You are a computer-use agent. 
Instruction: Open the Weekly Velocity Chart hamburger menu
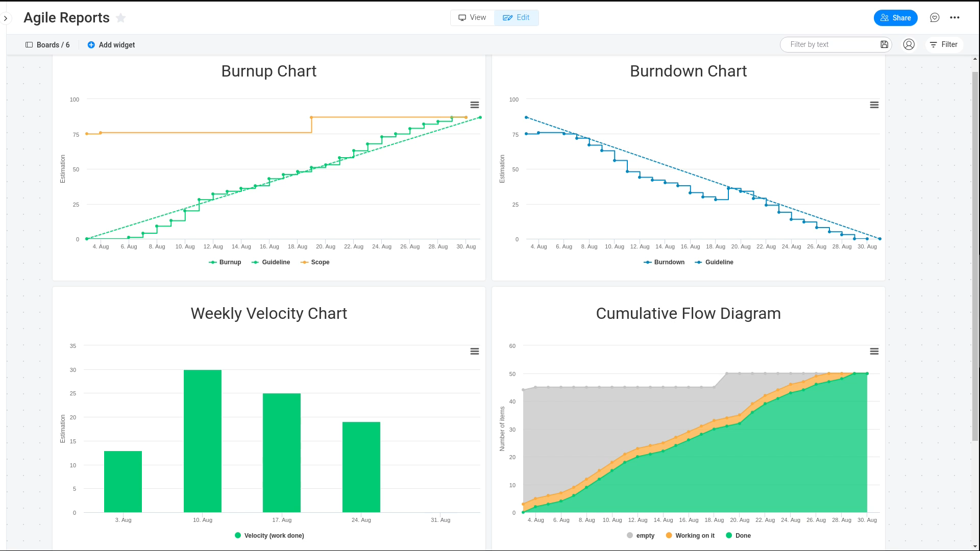[x=474, y=352]
